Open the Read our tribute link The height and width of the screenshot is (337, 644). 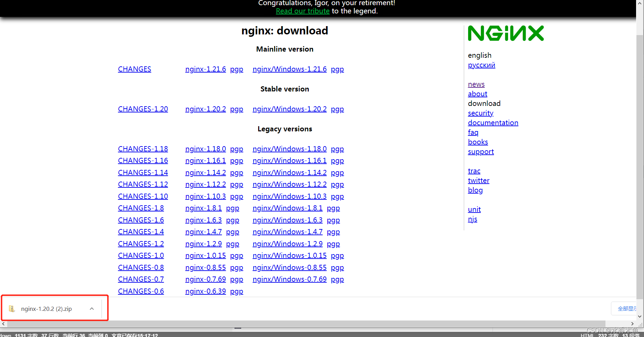click(x=303, y=11)
